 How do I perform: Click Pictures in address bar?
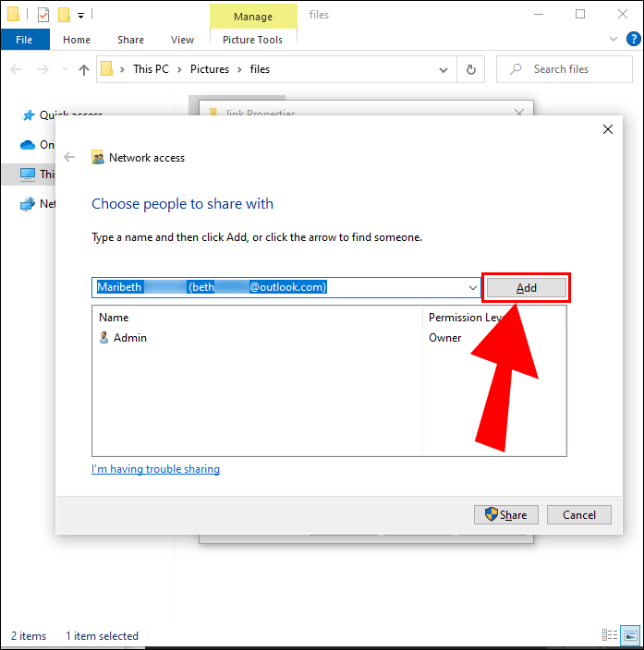(x=210, y=69)
